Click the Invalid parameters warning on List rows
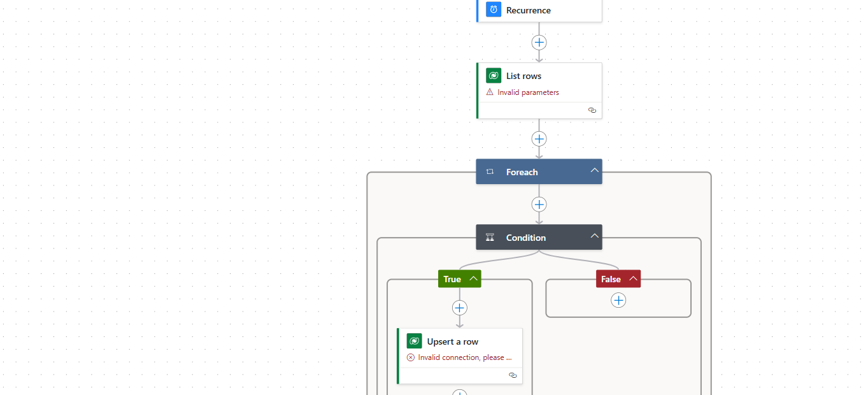Screen dimensions: 868x395 [x=527, y=92]
